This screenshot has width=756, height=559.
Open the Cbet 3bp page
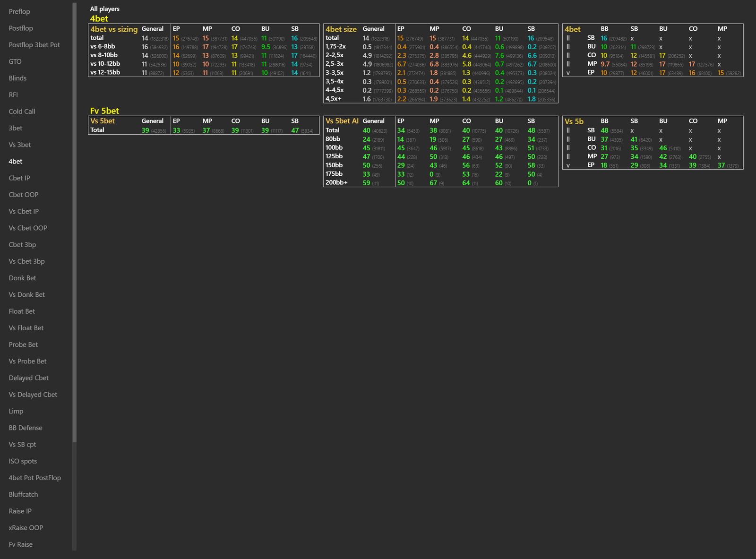coord(22,245)
